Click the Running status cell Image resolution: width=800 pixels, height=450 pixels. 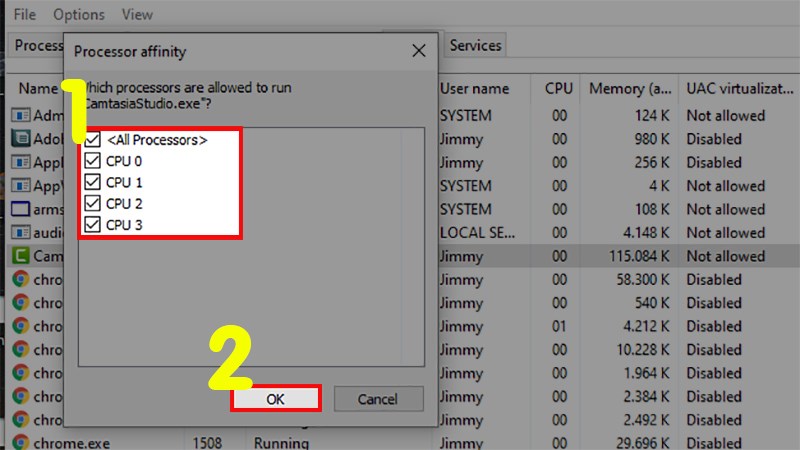click(281, 443)
